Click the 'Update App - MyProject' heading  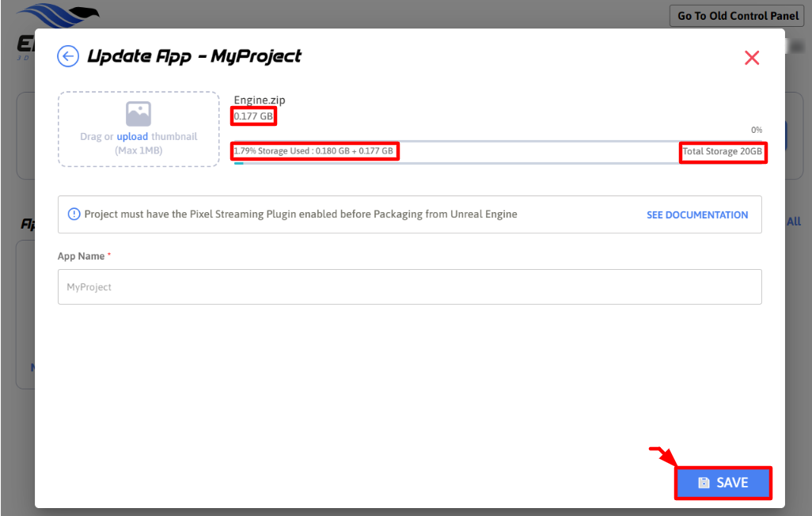pyautogui.click(x=194, y=56)
